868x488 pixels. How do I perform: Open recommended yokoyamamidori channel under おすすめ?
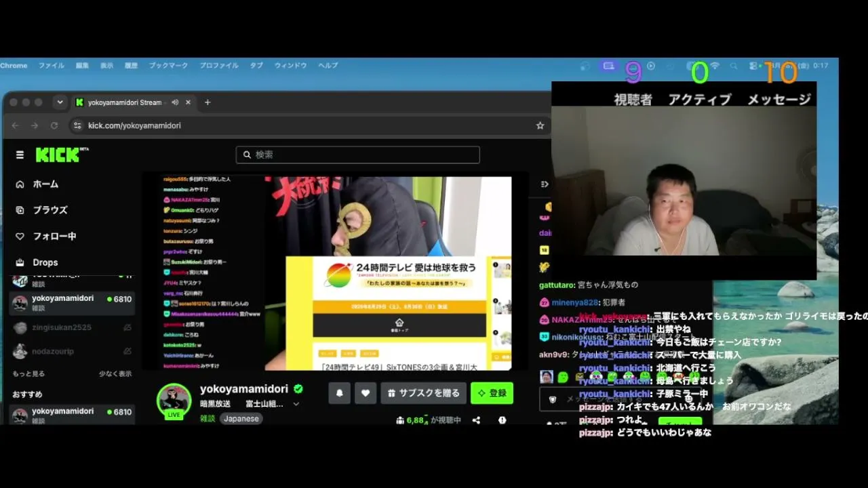(x=72, y=415)
